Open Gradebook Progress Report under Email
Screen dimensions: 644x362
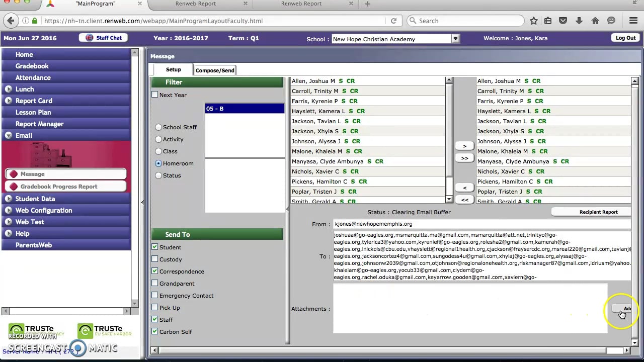(x=66, y=187)
